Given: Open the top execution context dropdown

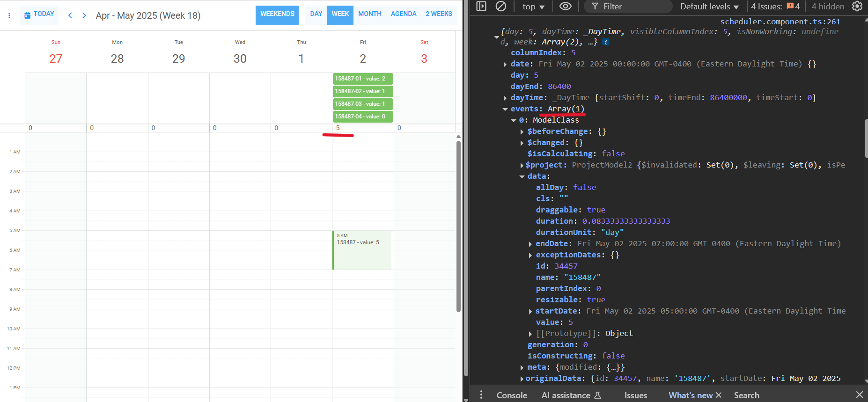Looking at the screenshot, I should click(x=533, y=7).
